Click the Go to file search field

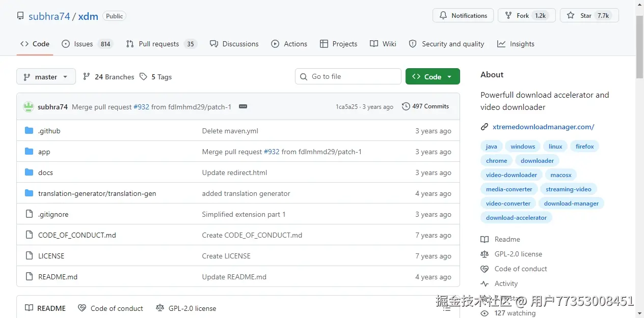coord(348,77)
